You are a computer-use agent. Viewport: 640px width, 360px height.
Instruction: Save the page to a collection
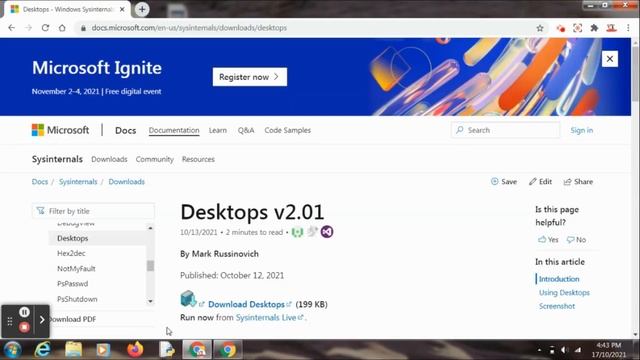[x=504, y=182]
